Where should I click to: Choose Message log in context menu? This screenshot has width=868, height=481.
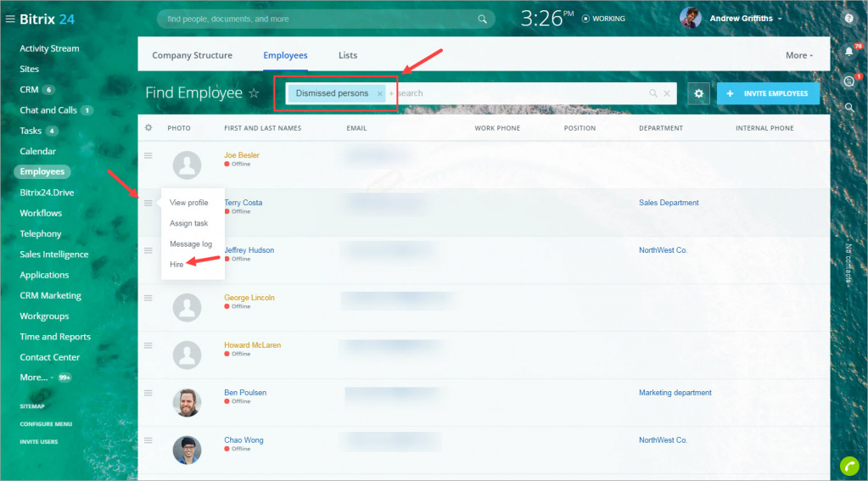[190, 244]
